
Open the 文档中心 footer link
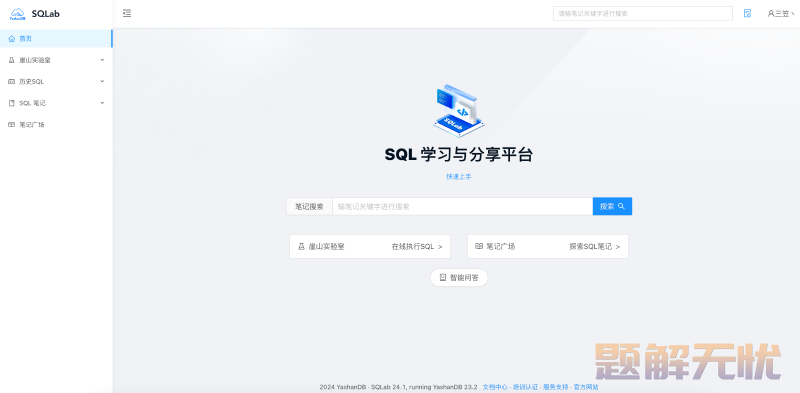pyautogui.click(x=495, y=387)
